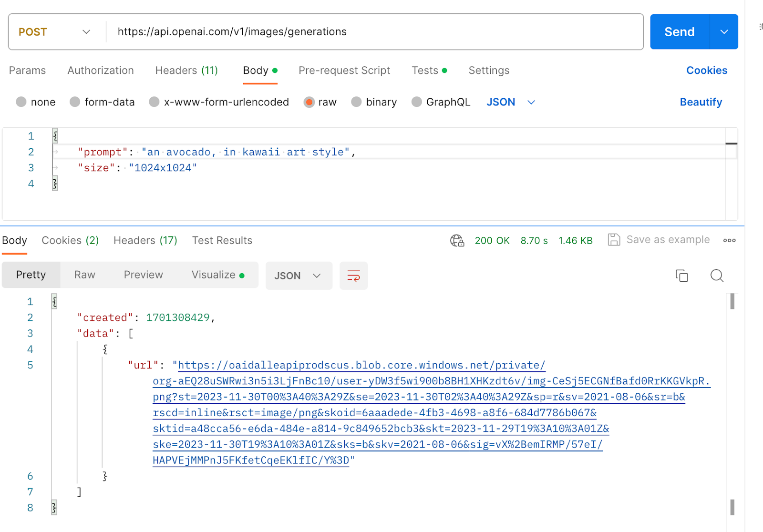Click the network globe icon beside status
The width and height of the screenshot is (763, 532).
457,240
